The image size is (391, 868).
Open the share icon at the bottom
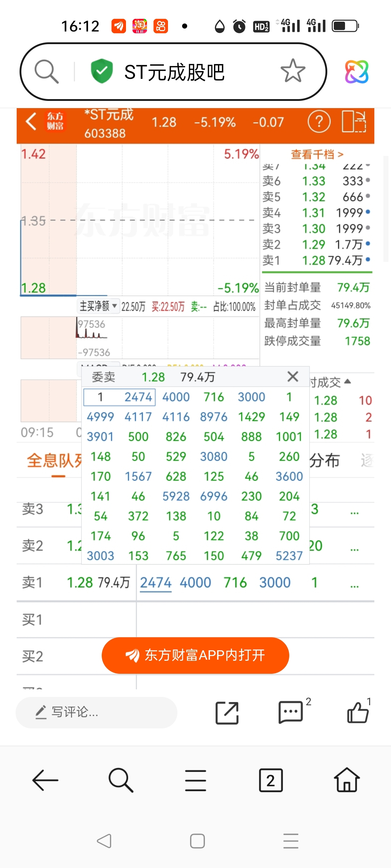(227, 712)
